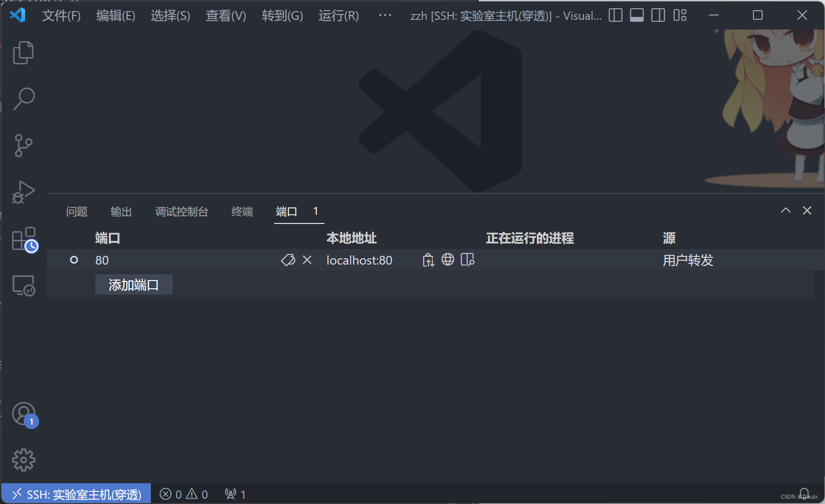
Task: Click the 本地地址 column header
Action: tap(352, 238)
